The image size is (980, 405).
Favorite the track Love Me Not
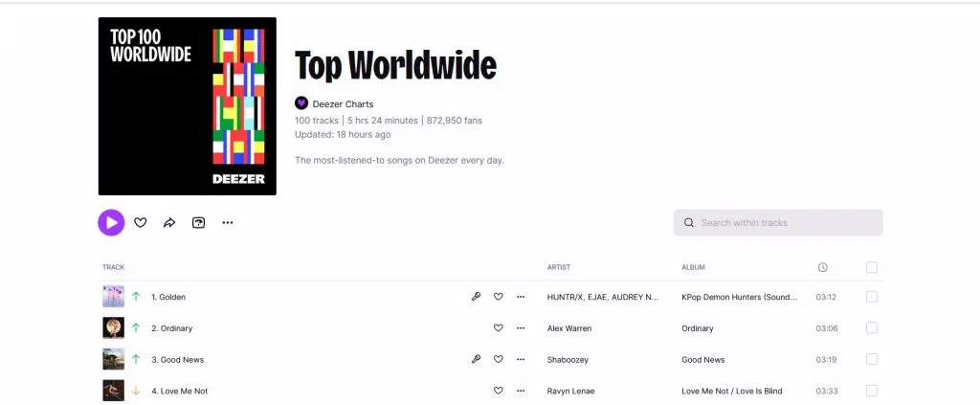point(498,391)
